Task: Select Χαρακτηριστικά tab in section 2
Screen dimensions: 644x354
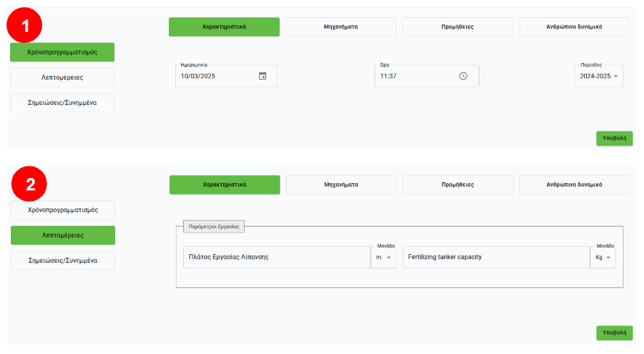Action: tap(225, 185)
